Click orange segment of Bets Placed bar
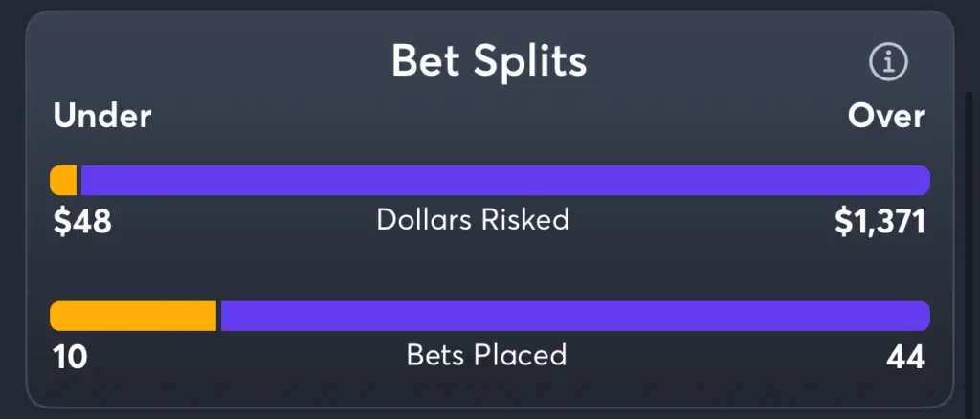Screen dimensions: 980x419 click(133, 316)
